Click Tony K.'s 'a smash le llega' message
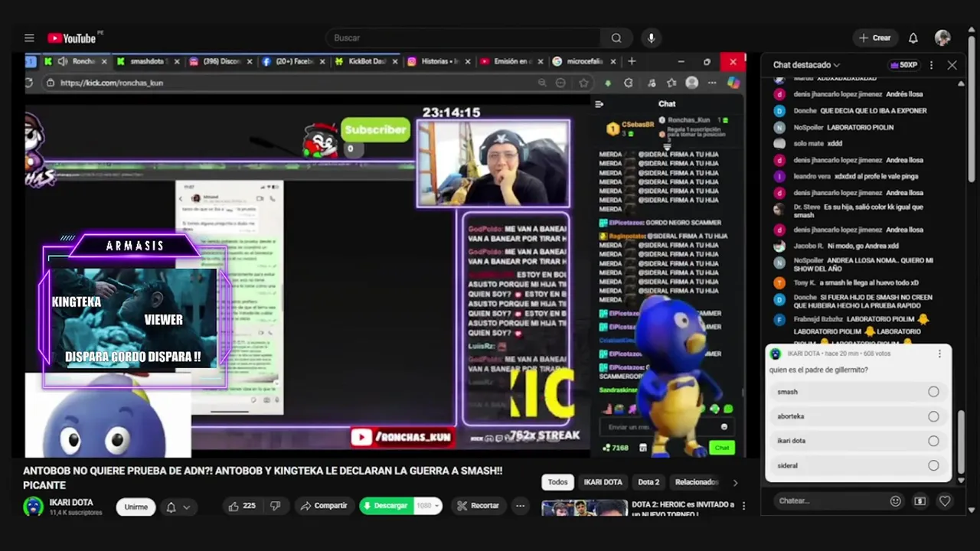980x551 pixels. coord(869,282)
